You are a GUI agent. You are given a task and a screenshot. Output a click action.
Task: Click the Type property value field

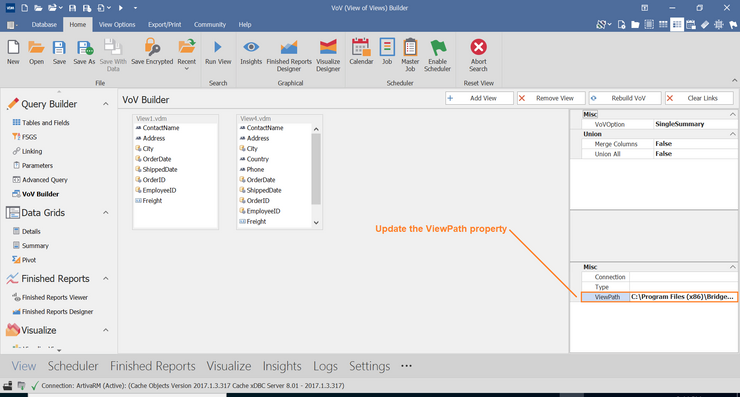(683, 287)
